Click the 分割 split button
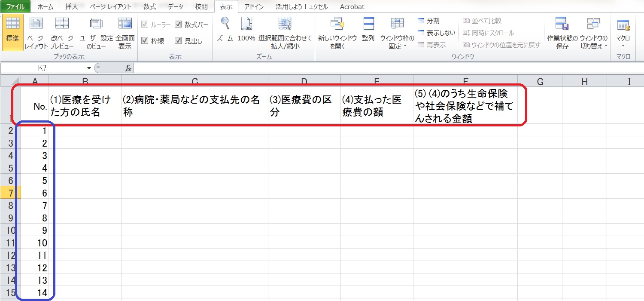The image size is (644, 301). pyautogui.click(x=429, y=21)
